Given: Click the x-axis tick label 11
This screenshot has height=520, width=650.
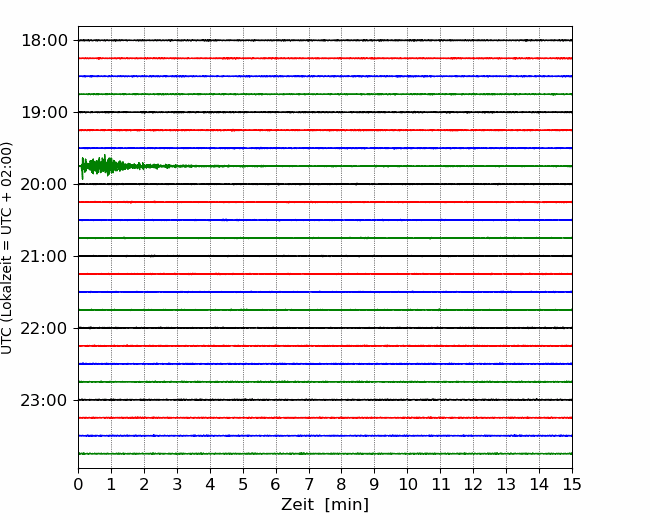Looking at the screenshot, I should (441, 484).
